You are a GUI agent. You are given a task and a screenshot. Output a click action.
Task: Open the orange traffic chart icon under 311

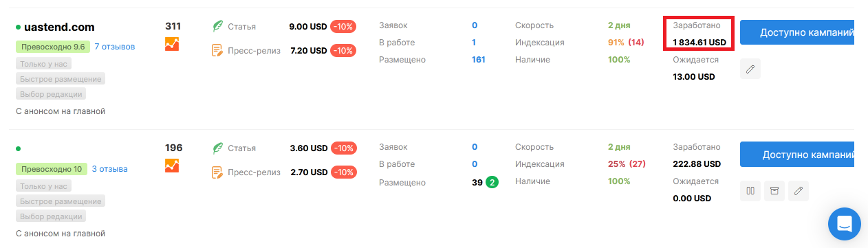coord(172,44)
